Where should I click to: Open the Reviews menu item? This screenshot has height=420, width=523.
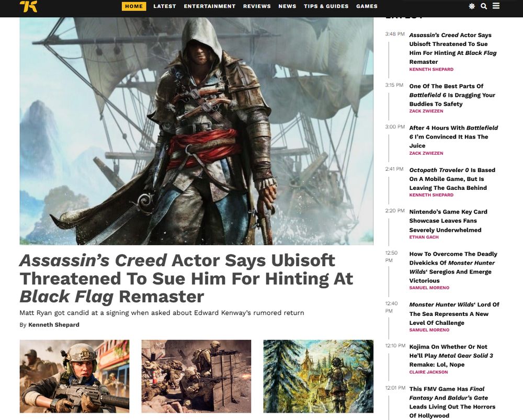[x=257, y=6]
